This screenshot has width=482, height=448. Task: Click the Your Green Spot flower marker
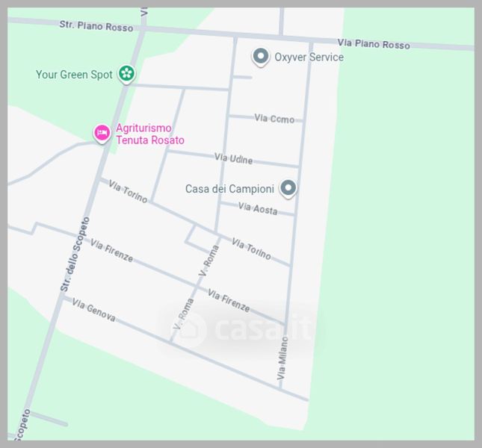126,74
